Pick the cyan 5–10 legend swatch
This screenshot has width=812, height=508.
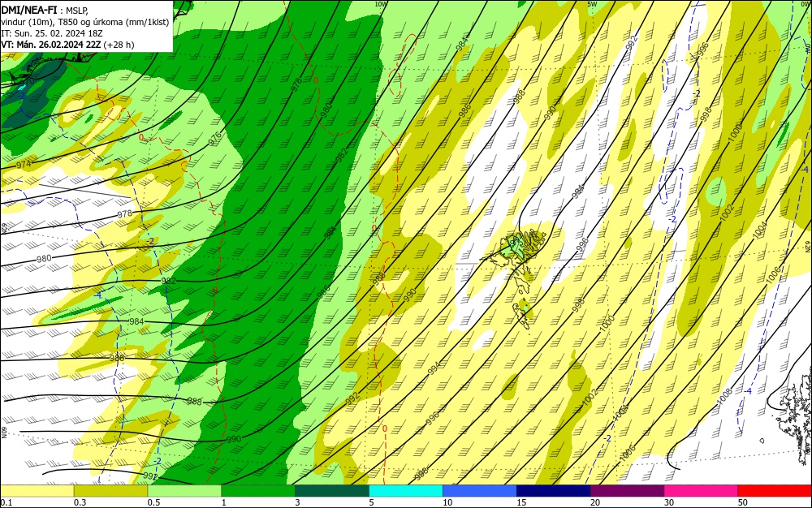click(405, 491)
